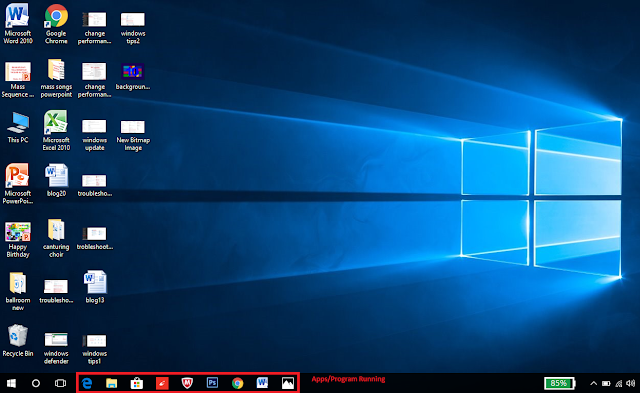
Task: Open the Windows Start menu
Action: (11, 383)
